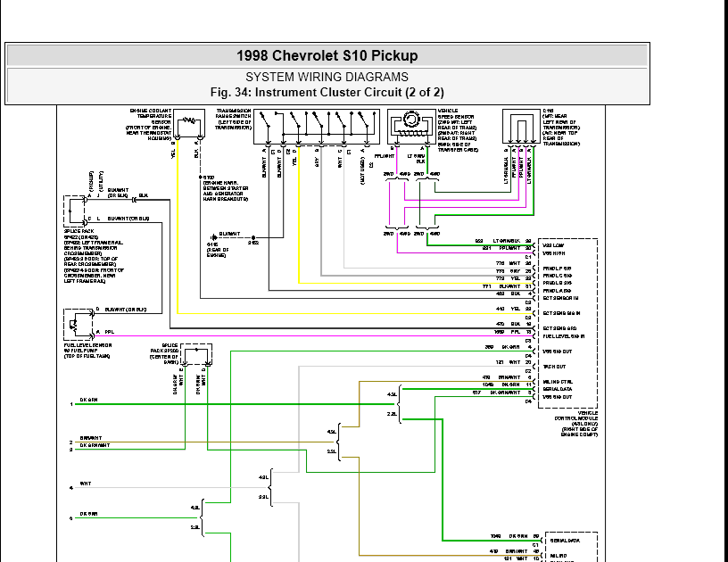The width and height of the screenshot is (728, 562).
Task: Click the "DK GRN" label on wire 6
Action: point(88,514)
